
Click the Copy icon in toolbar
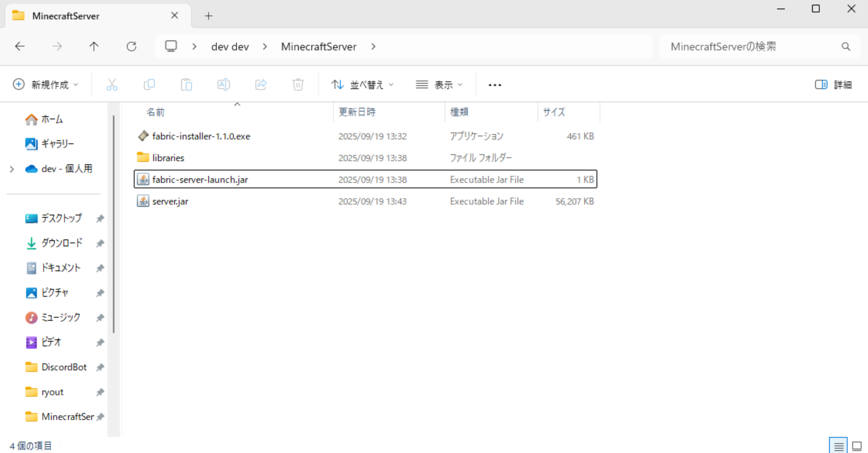click(x=149, y=85)
